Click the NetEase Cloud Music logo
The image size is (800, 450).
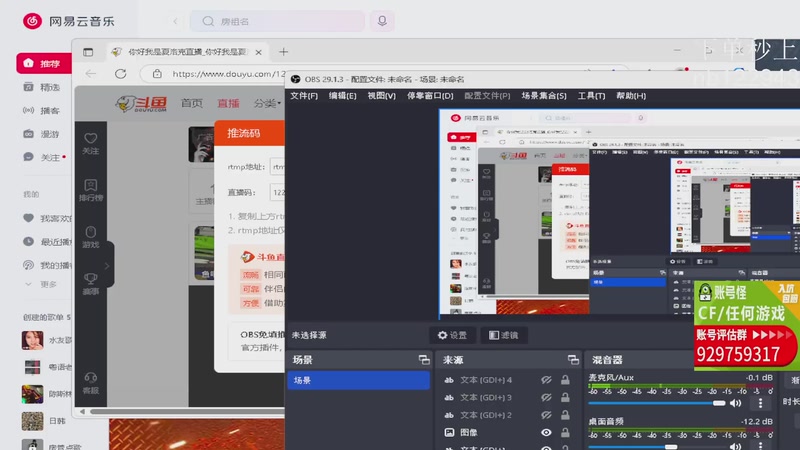click(32, 21)
